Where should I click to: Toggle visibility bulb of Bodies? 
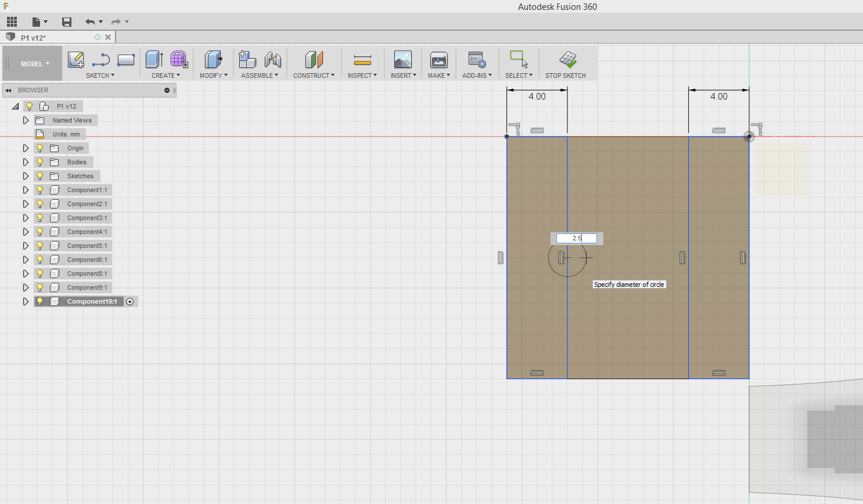[x=40, y=162]
